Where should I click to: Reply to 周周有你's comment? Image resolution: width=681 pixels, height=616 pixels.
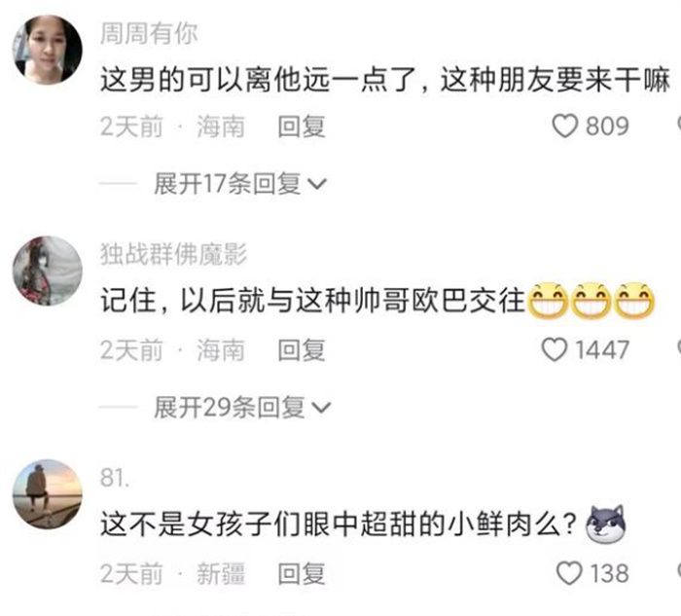coord(302,127)
